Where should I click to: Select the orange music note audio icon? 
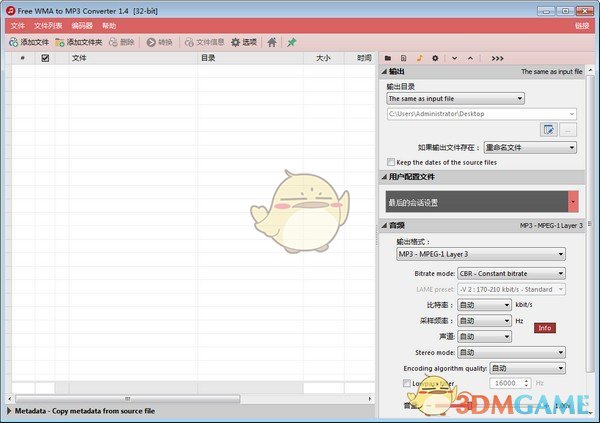coord(419,58)
